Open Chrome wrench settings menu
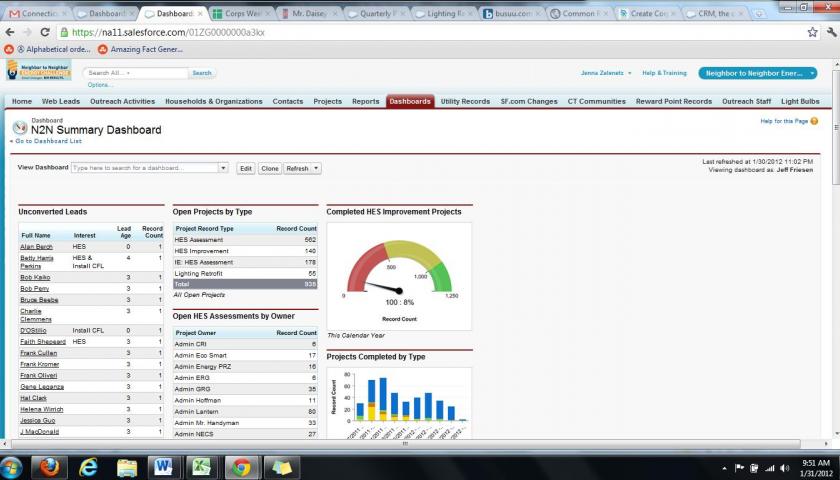 [x=832, y=32]
